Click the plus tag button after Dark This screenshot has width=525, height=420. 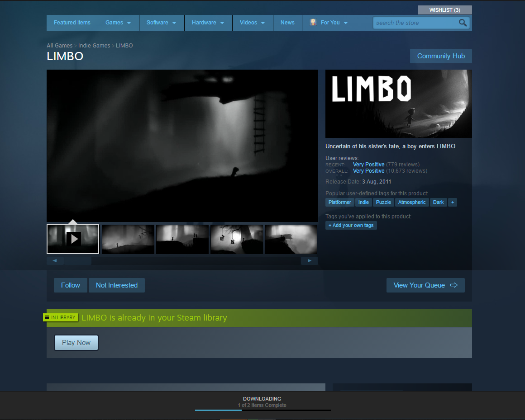coord(452,202)
